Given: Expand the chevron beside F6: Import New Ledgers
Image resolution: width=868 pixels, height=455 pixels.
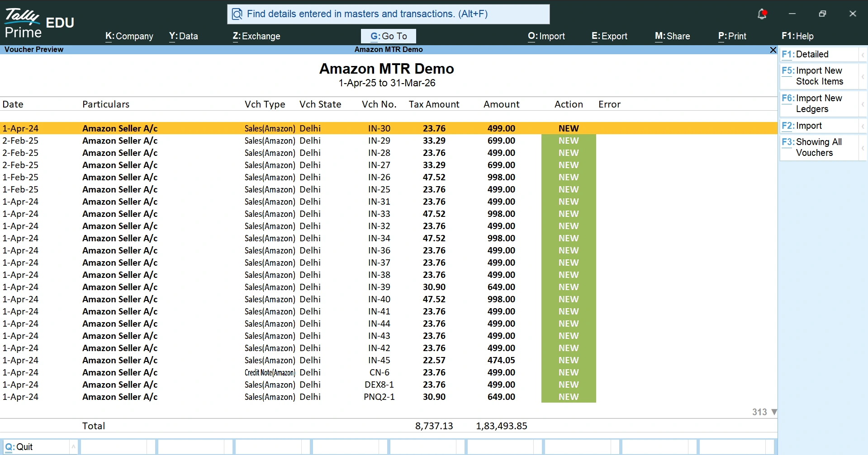Looking at the screenshot, I should click(863, 103).
